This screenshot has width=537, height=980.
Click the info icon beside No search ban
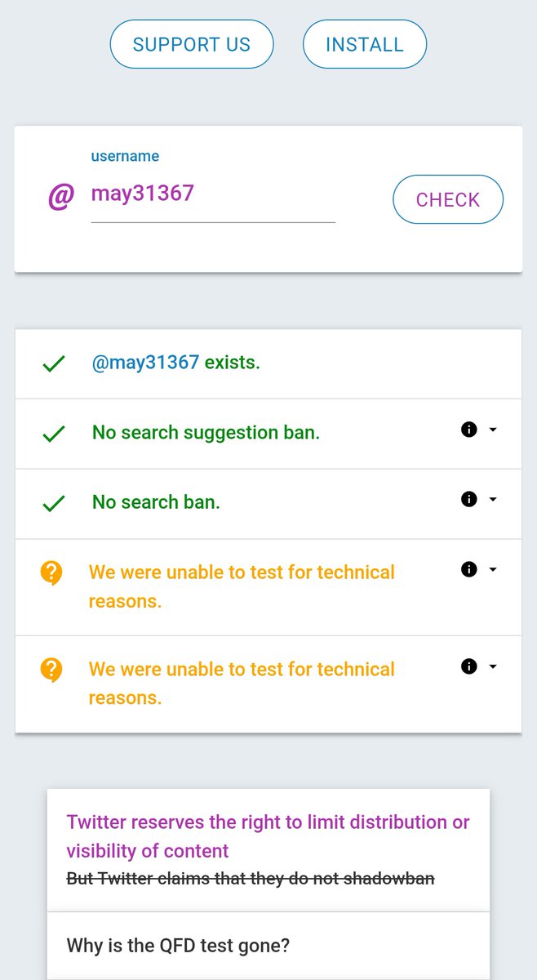(468, 499)
